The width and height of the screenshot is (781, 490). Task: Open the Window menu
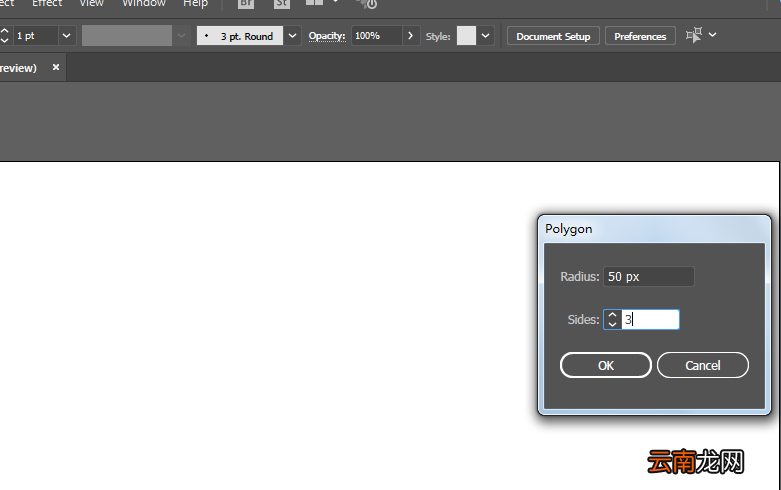(144, 3)
